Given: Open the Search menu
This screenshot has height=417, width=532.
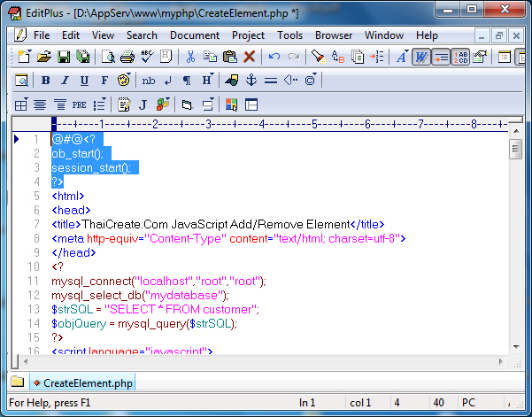Looking at the screenshot, I should pyautogui.click(x=142, y=35).
